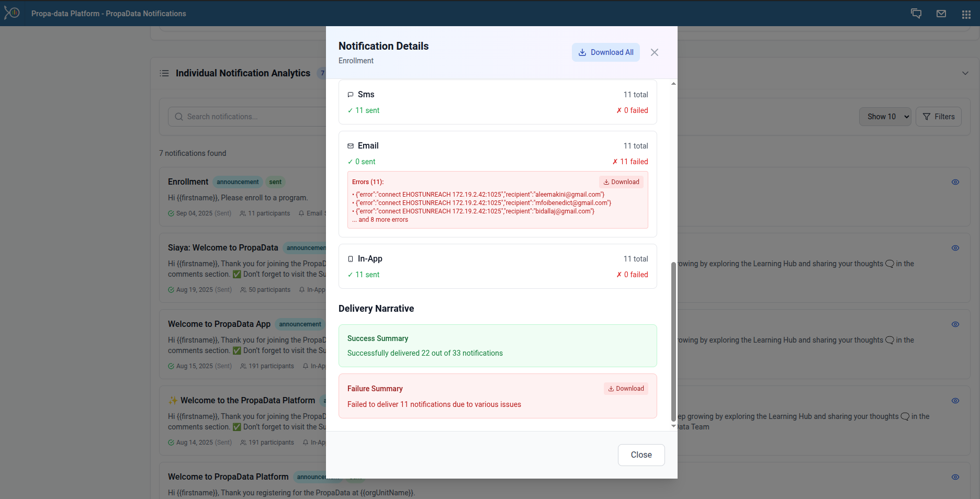
Task: Download the email errors list
Action: click(621, 182)
